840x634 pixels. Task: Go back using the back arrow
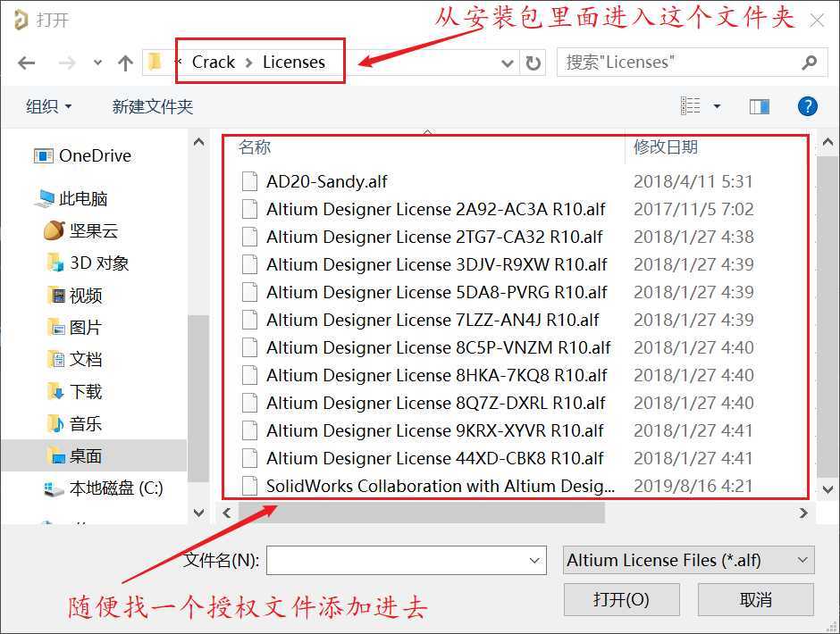(26, 63)
